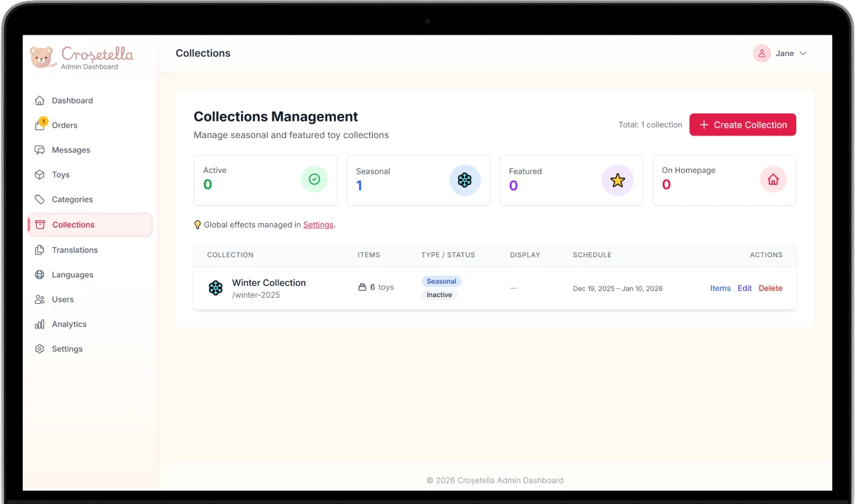Click the orange notification badge on Orders
855x504 pixels.
tap(43, 121)
